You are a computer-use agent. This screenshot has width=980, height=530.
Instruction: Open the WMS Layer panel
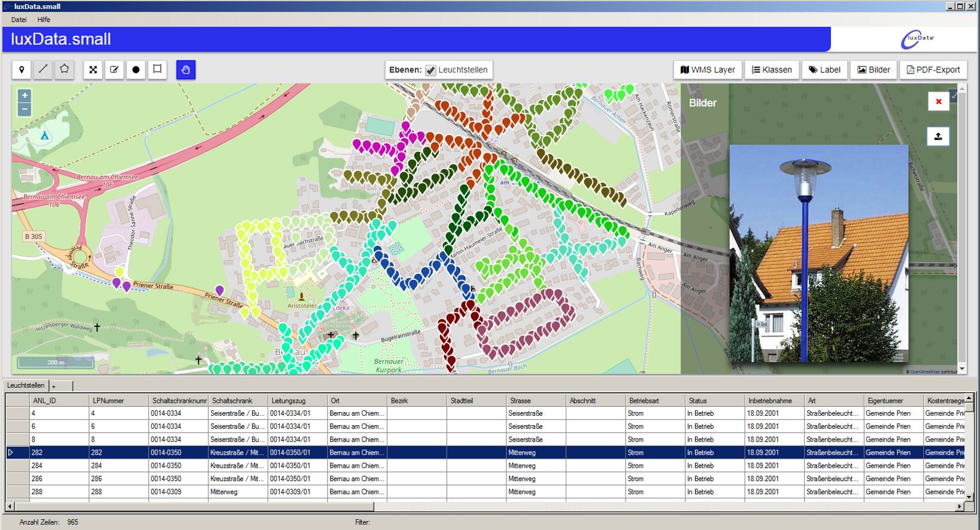pyautogui.click(x=708, y=70)
